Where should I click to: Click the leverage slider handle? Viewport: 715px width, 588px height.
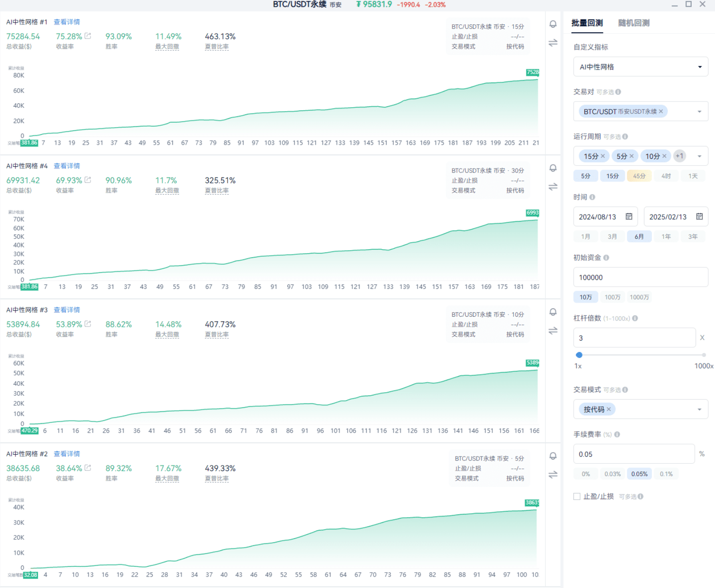[x=579, y=355]
